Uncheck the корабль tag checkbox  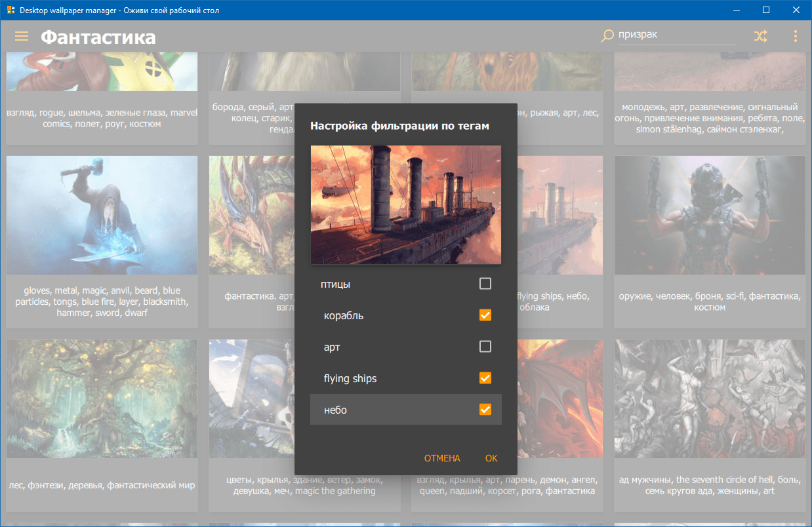485,315
